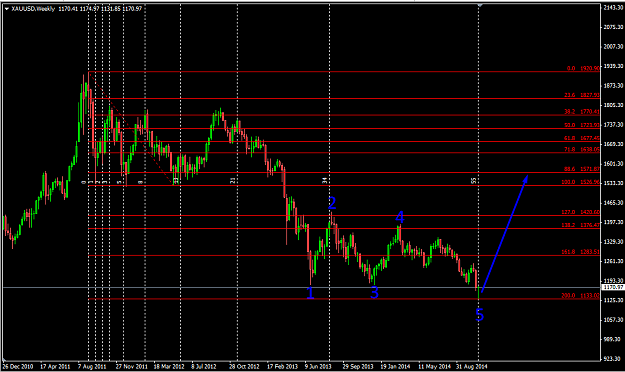Screen dimensions: 625x372
Task: Select the Fibonacci 161.8 level label 1283.51
Action: [x=581, y=252]
